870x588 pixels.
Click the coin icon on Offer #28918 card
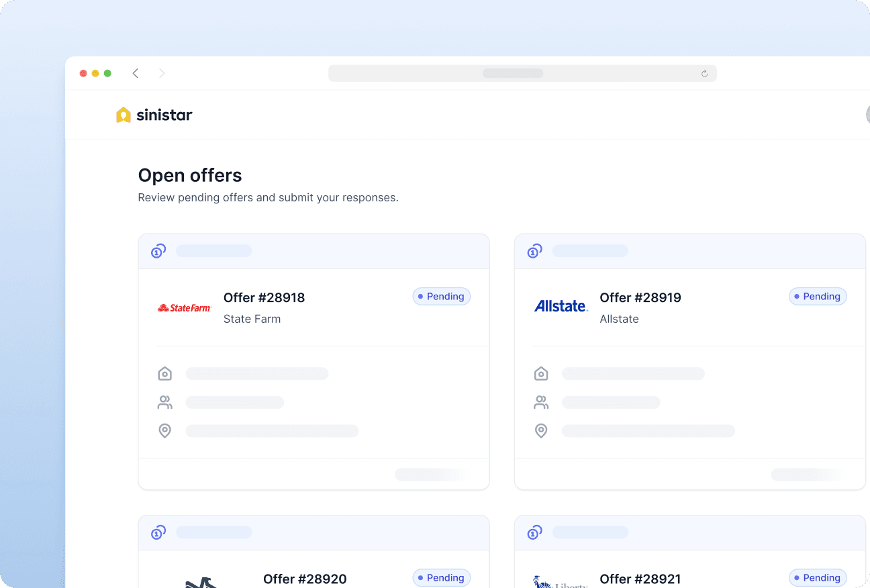(158, 251)
